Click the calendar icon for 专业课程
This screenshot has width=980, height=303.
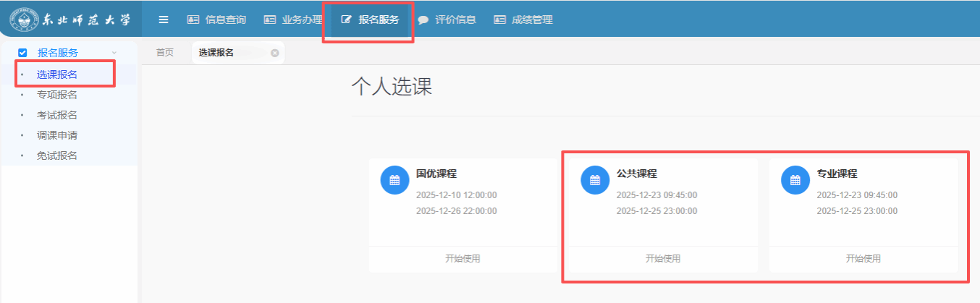point(795,180)
